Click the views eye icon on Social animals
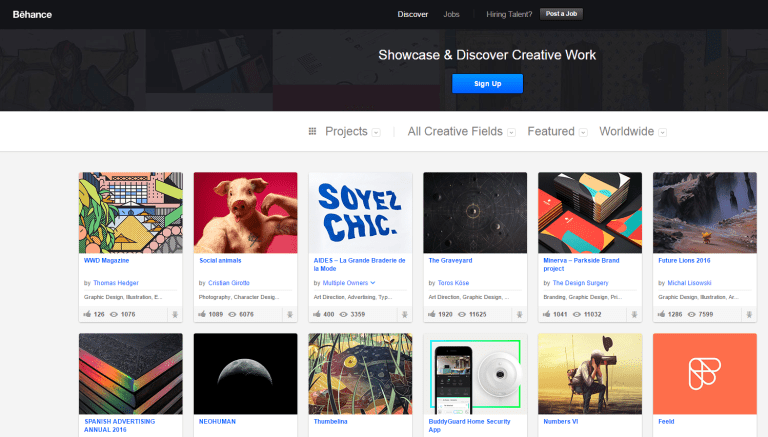Image resolution: width=768 pixels, height=437 pixels. (232, 315)
